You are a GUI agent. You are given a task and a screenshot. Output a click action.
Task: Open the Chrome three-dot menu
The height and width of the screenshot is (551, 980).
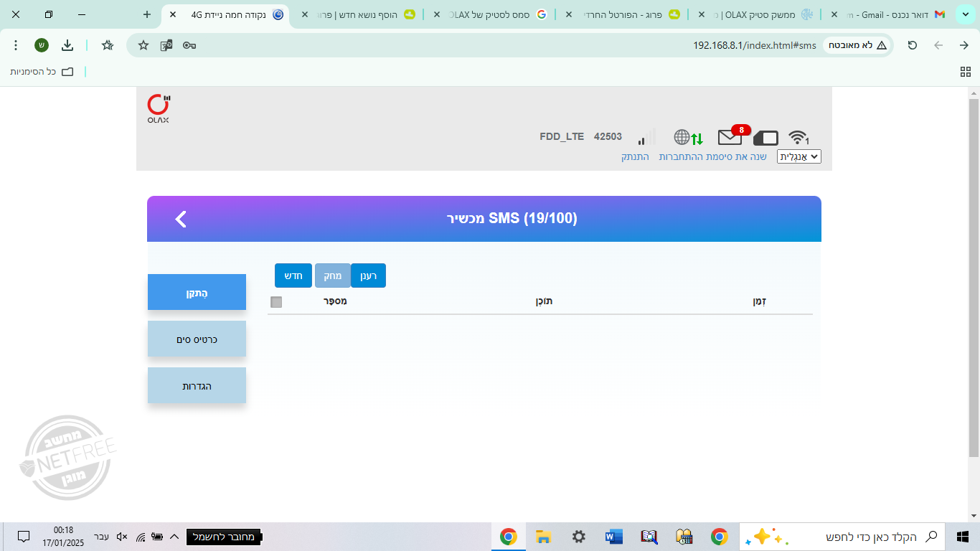point(16,45)
